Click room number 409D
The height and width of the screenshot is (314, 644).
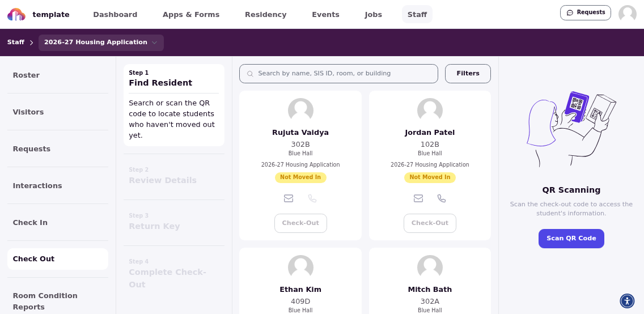(x=300, y=302)
